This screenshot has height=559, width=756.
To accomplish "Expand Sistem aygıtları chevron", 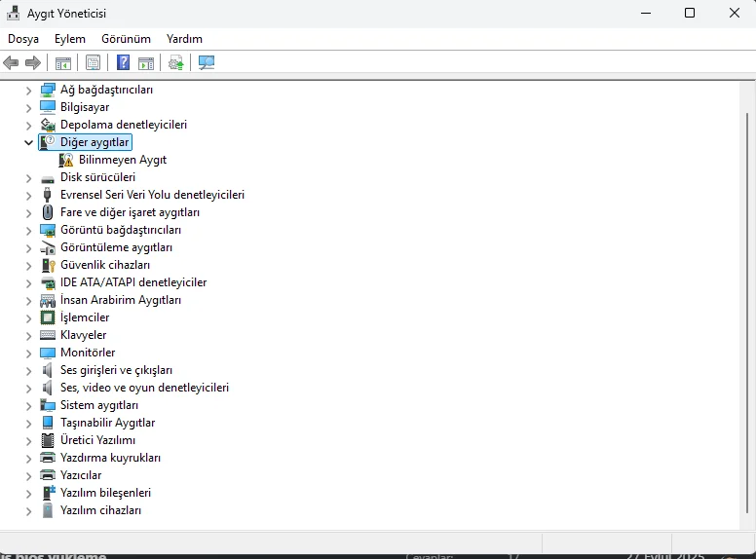I will coord(28,406).
